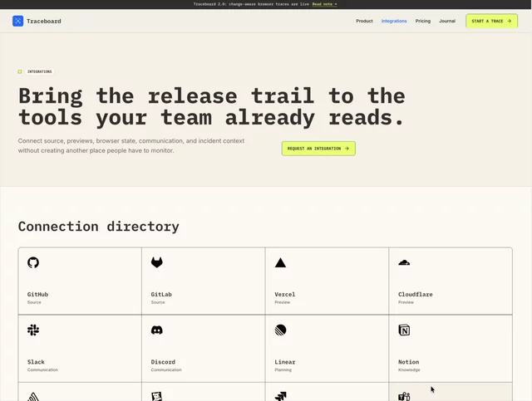Select the Linear integration icon

coord(280,330)
